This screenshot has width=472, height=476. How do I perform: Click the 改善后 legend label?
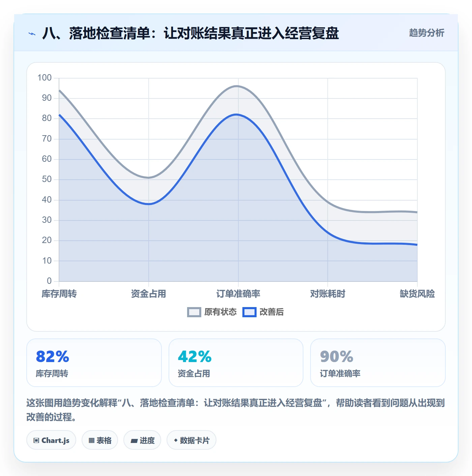coord(272,312)
